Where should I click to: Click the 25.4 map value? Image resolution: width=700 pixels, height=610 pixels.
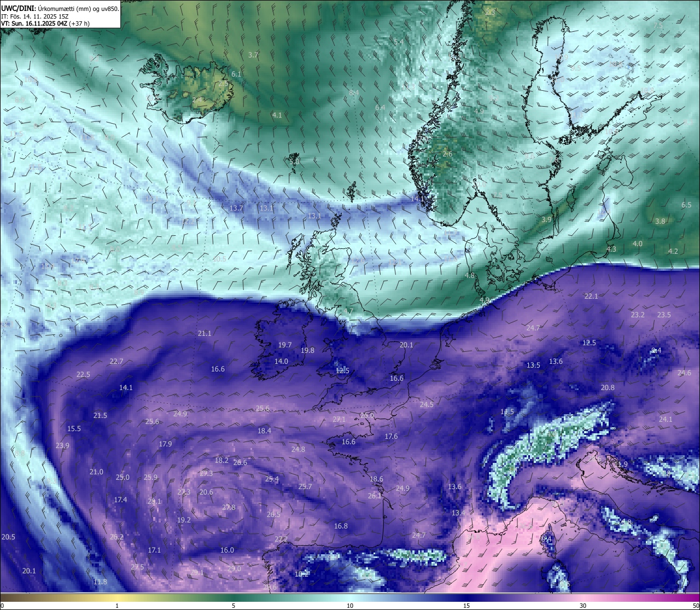point(272,479)
